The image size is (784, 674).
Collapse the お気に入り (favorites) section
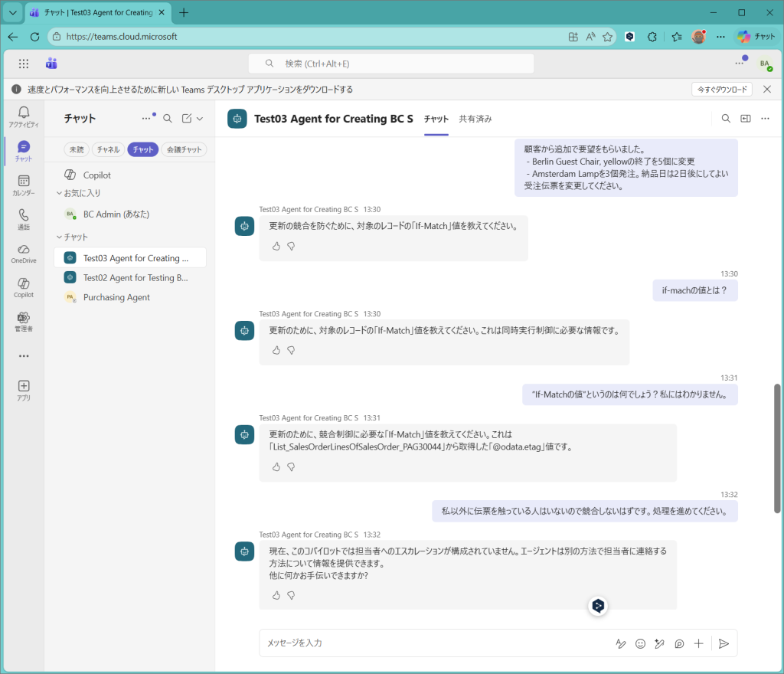point(60,193)
